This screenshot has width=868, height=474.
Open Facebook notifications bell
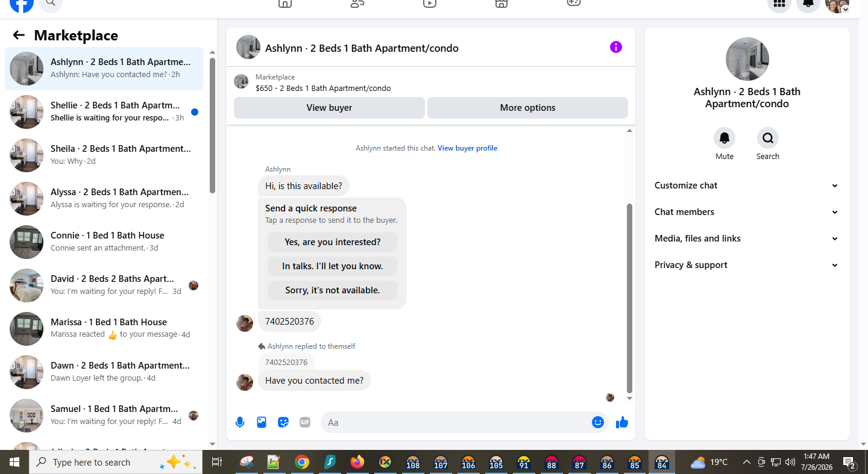coord(808,4)
